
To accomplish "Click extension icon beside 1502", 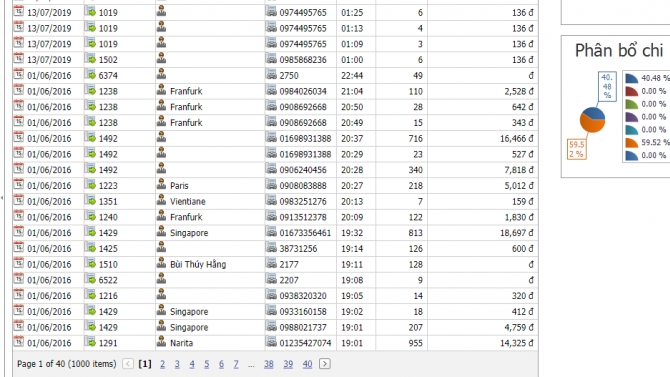I will pyautogui.click(x=90, y=59).
